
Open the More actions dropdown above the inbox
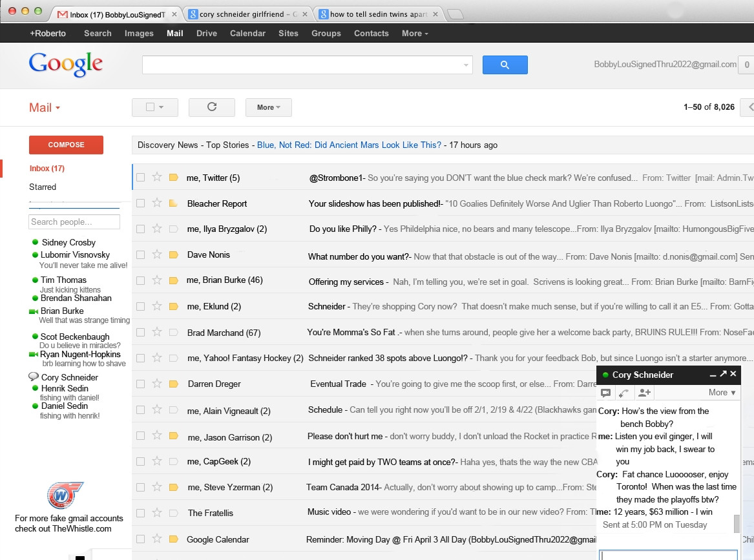pyautogui.click(x=268, y=107)
